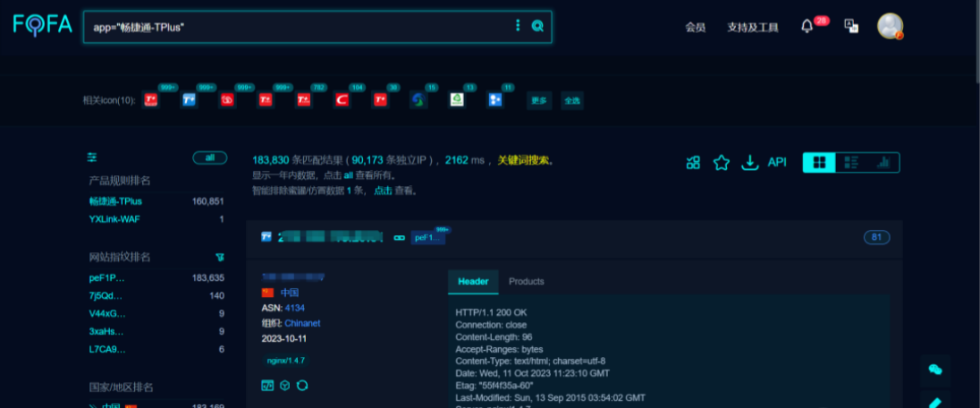Click the download results icon
This screenshot has width=980, height=408.
click(748, 163)
